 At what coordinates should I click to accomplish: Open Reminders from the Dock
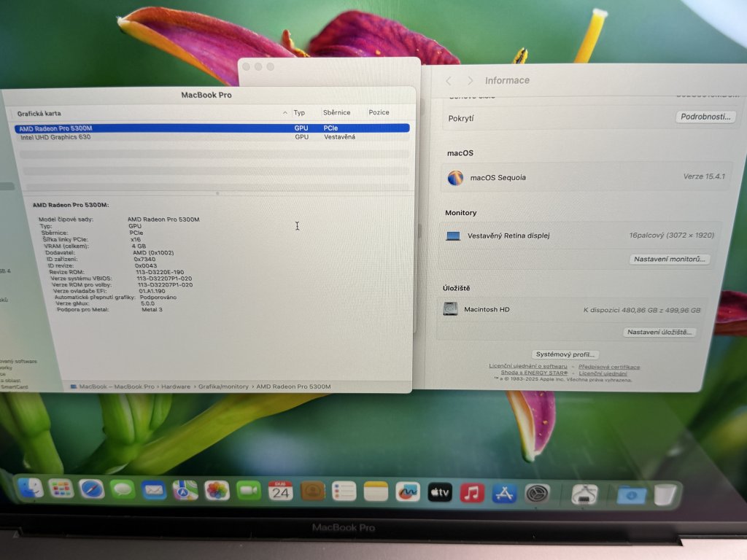pyautogui.click(x=344, y=492)
